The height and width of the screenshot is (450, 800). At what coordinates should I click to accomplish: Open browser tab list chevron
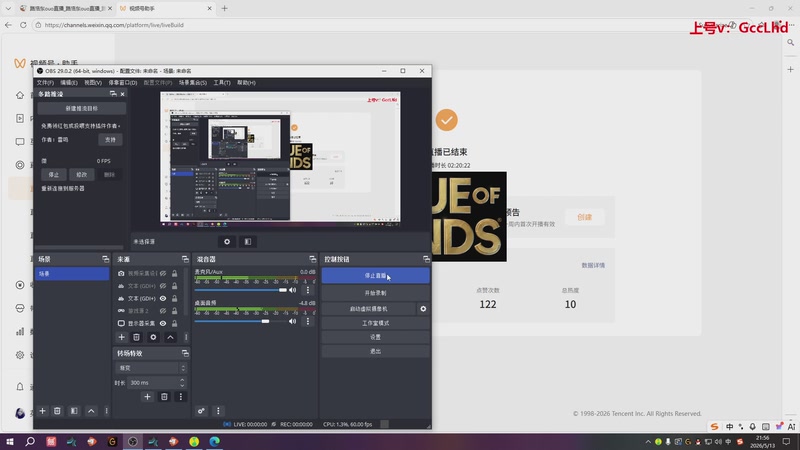click(x=8, y=8)
